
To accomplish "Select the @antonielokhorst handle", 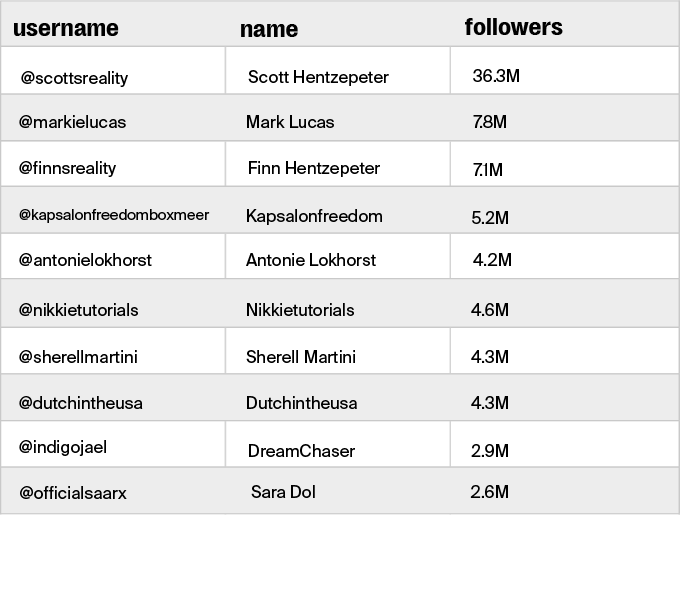I will (x=85, y=260).
